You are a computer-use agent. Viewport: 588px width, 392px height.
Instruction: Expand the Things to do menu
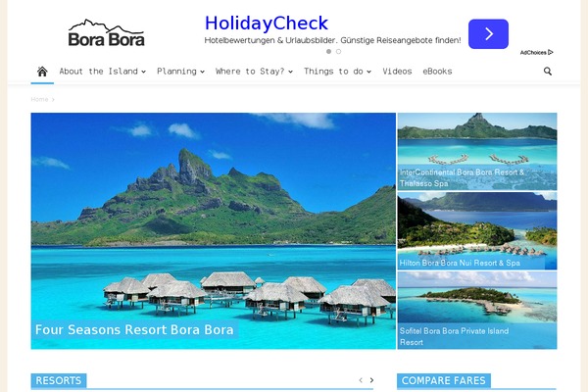pyautogui.click(x=337, y=72)
